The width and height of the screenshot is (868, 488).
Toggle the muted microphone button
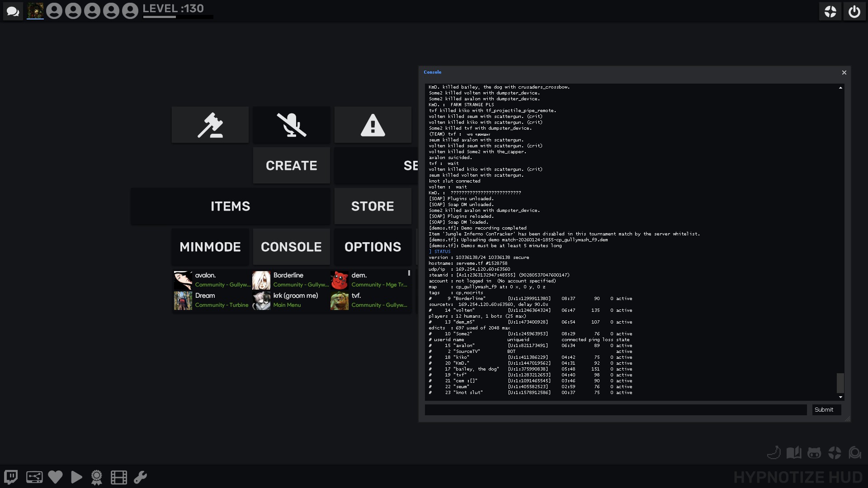pyautogui.click(x=291, y=125)
